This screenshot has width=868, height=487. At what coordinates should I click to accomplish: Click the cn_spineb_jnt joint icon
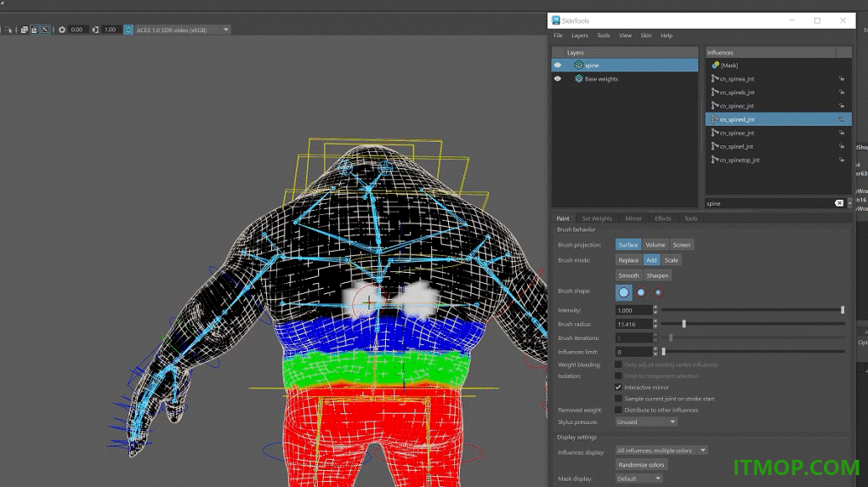pyautogui.click(x=715, y=93)
